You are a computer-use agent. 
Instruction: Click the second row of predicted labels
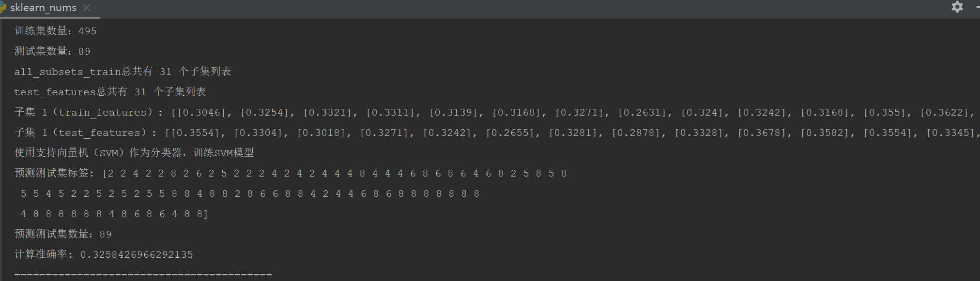tap(250, 193)
